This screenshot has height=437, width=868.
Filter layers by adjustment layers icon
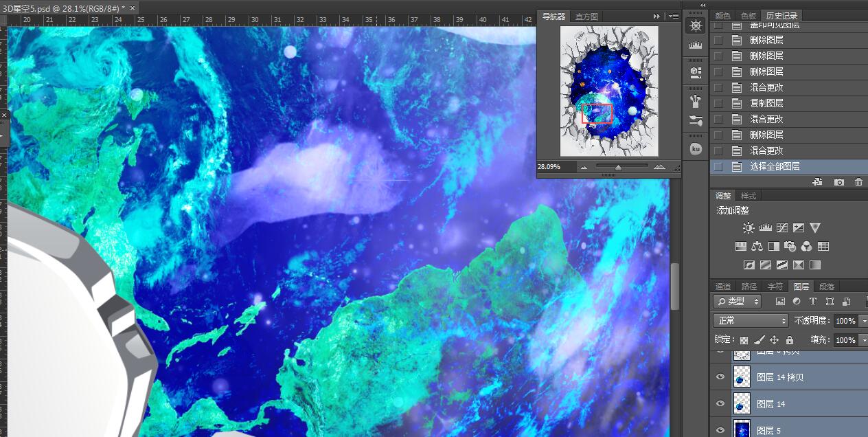point(797,301)
